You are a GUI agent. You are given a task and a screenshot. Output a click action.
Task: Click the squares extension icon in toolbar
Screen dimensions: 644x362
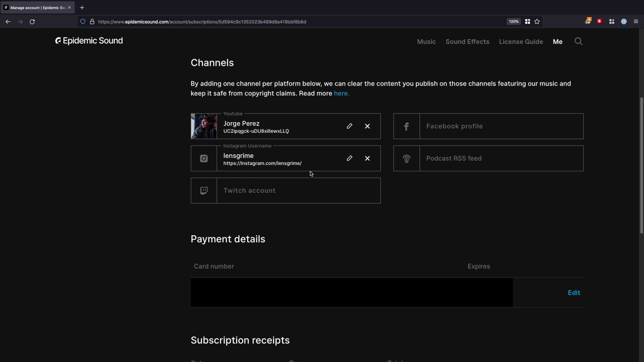click(611, 22)
